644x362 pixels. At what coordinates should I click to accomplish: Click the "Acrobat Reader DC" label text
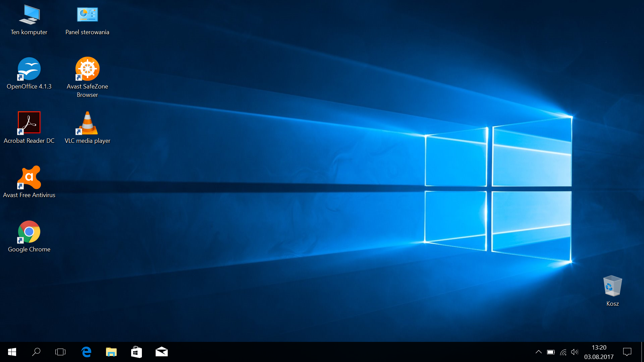(29, 141)
